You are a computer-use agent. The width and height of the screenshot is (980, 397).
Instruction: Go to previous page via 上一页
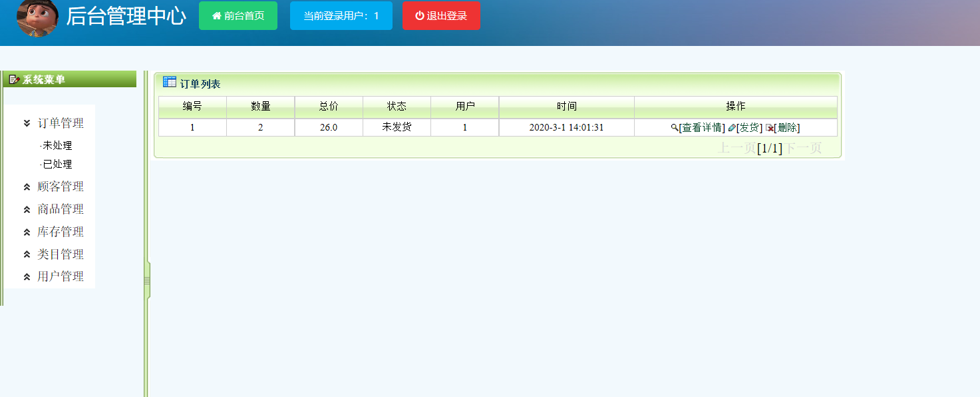(736, 148)
